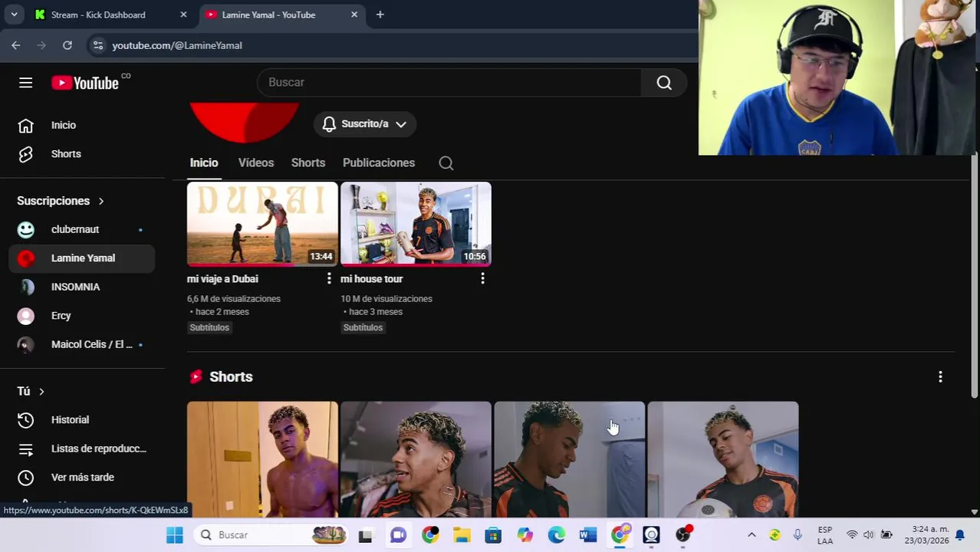Open options menu for mi house tour
Viewport: 980px width, 552px height.
tap(482, 278)
